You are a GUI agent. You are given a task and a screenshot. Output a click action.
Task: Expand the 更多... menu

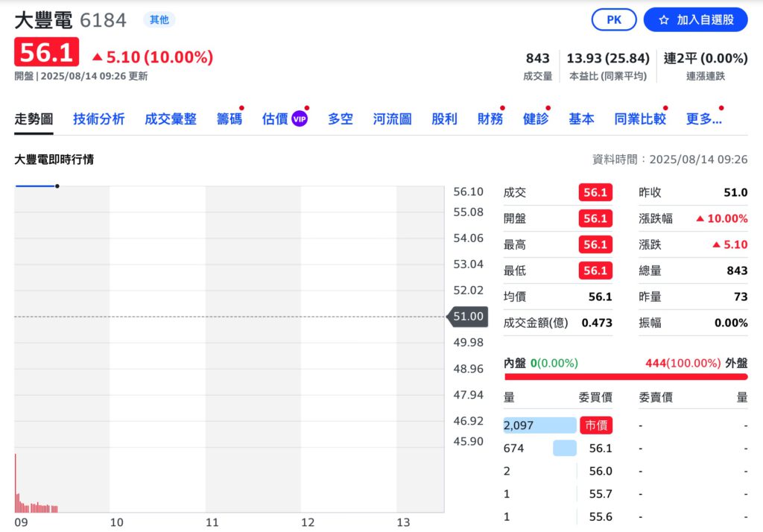[703, 118]
